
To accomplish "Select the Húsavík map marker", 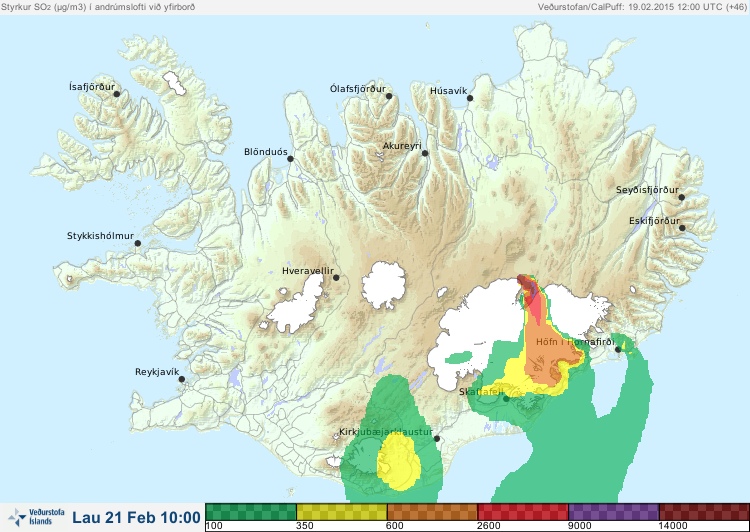I will point(470,98).
